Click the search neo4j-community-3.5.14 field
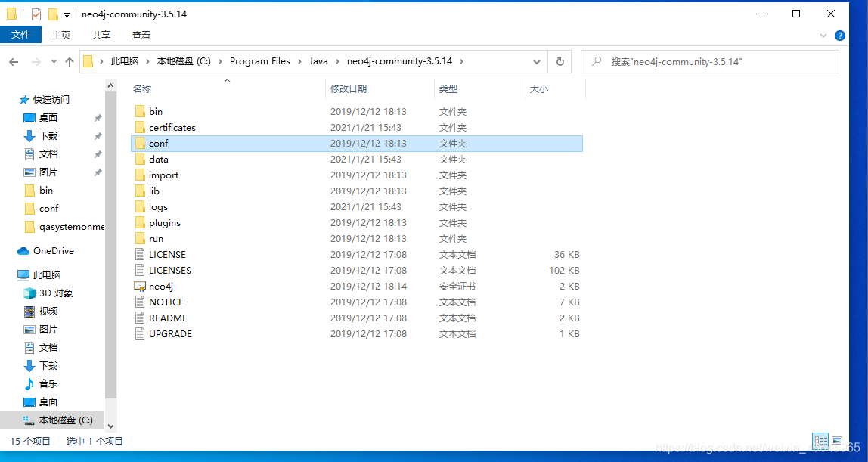This screenshot has height=462, width=868. (x=710, y=61)
